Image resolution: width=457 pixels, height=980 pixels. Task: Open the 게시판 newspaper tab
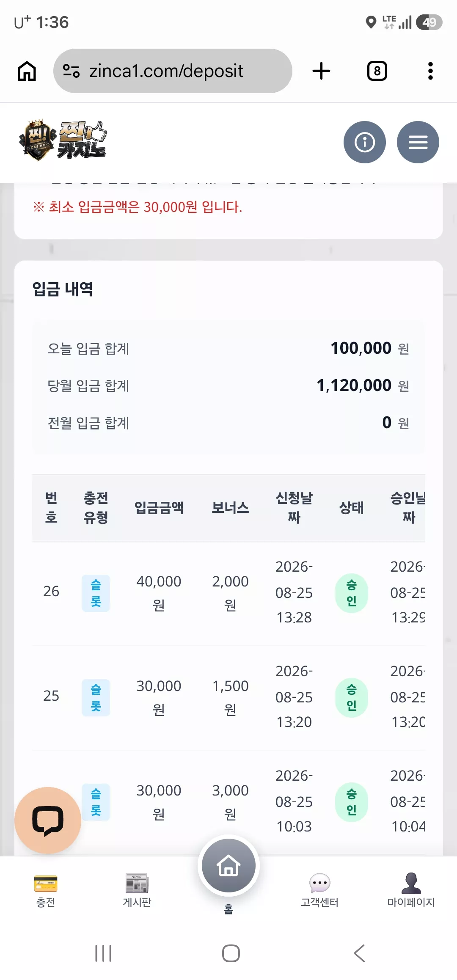click(x=137, y=890)
